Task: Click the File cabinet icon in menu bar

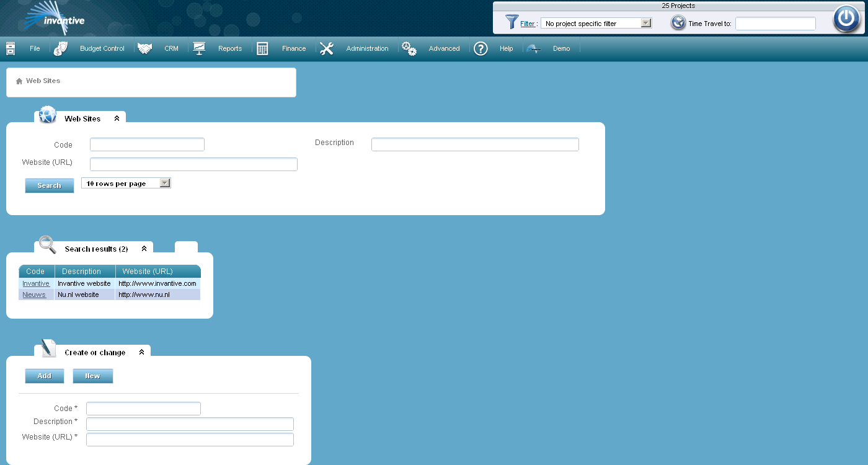Action: click(x=11, y=48)
